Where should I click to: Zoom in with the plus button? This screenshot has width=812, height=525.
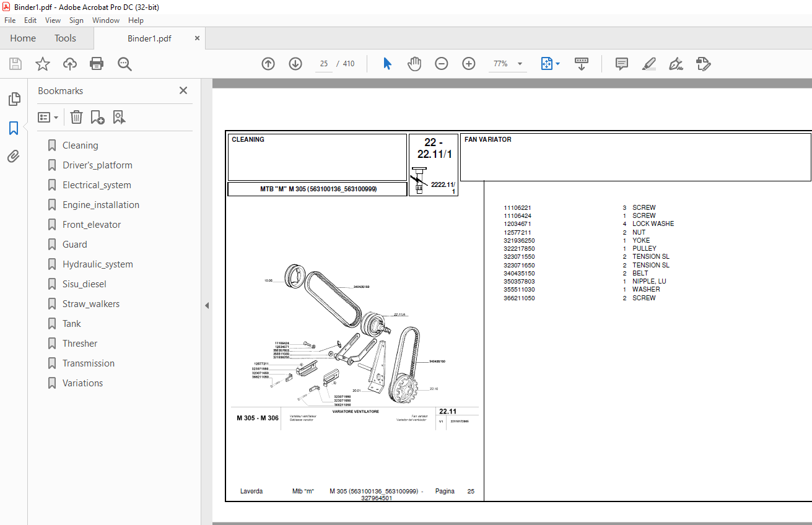(x=469, y=64)
